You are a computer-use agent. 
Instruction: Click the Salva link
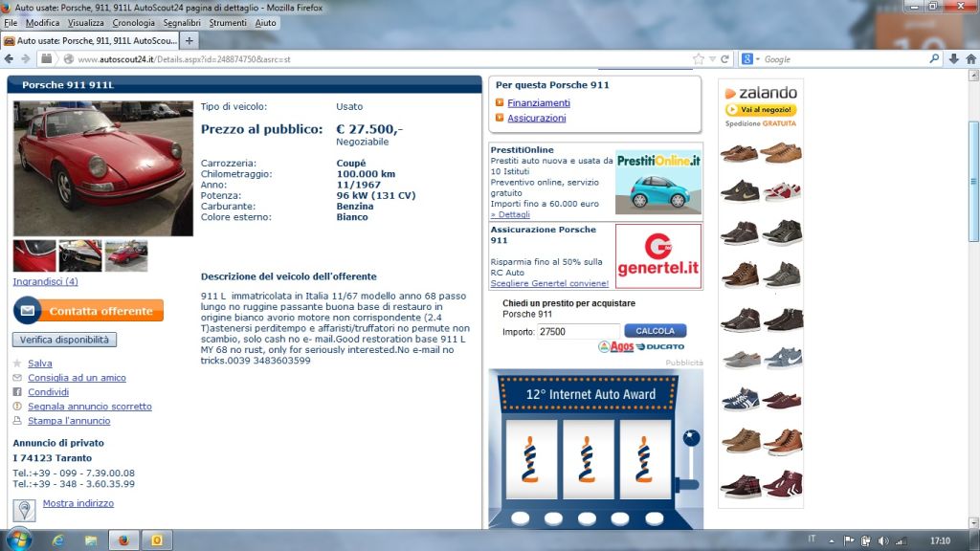click(40, 363)
